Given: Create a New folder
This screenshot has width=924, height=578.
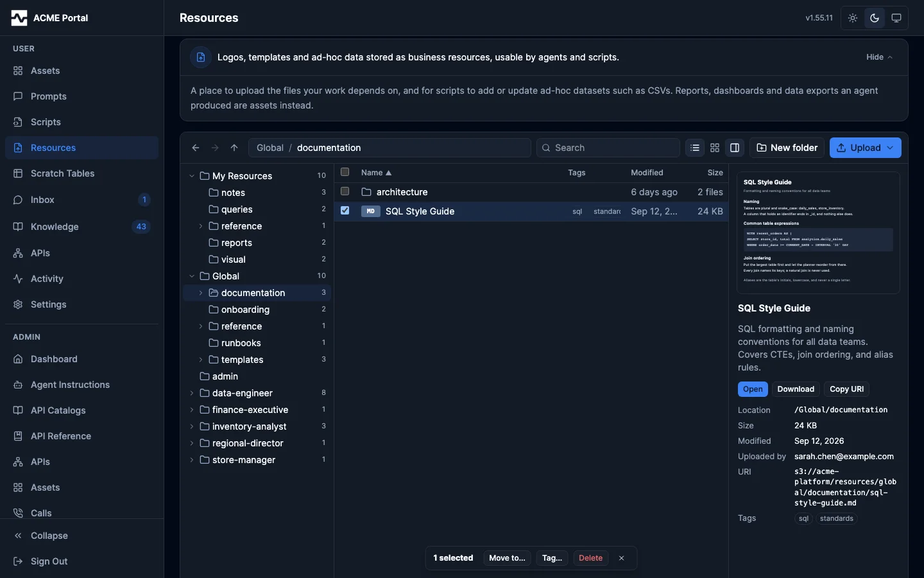Looking at the screenshot, I should pyautogui.click(x=787, y=148).
